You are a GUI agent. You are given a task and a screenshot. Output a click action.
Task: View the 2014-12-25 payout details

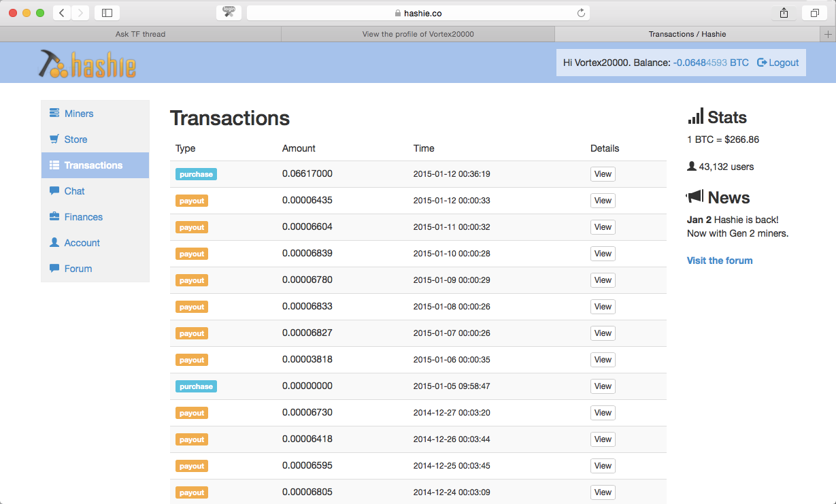[x=603, y=466]
